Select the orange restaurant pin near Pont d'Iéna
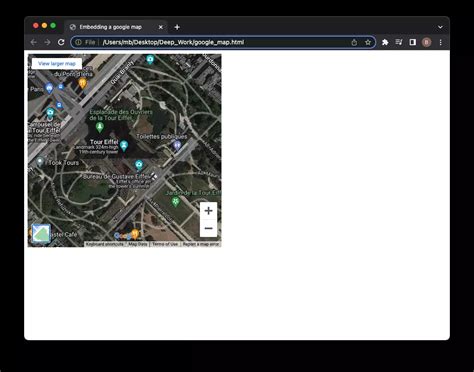This screenshot has width=474, height=372. pos(83,83)
